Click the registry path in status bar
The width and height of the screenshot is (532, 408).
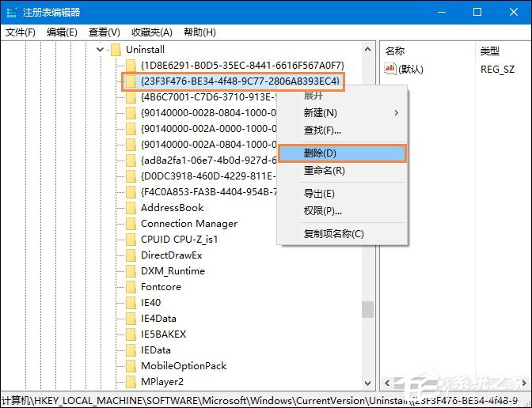(x=260, y=400)
